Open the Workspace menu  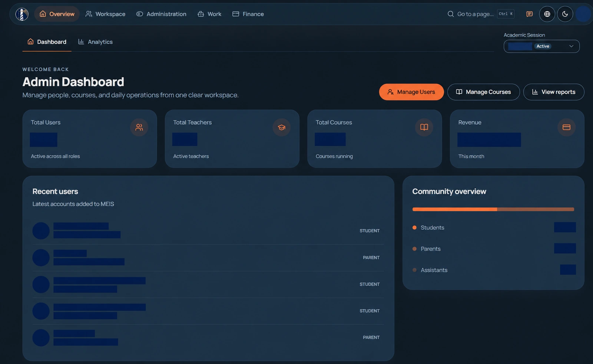pos(105,14)
